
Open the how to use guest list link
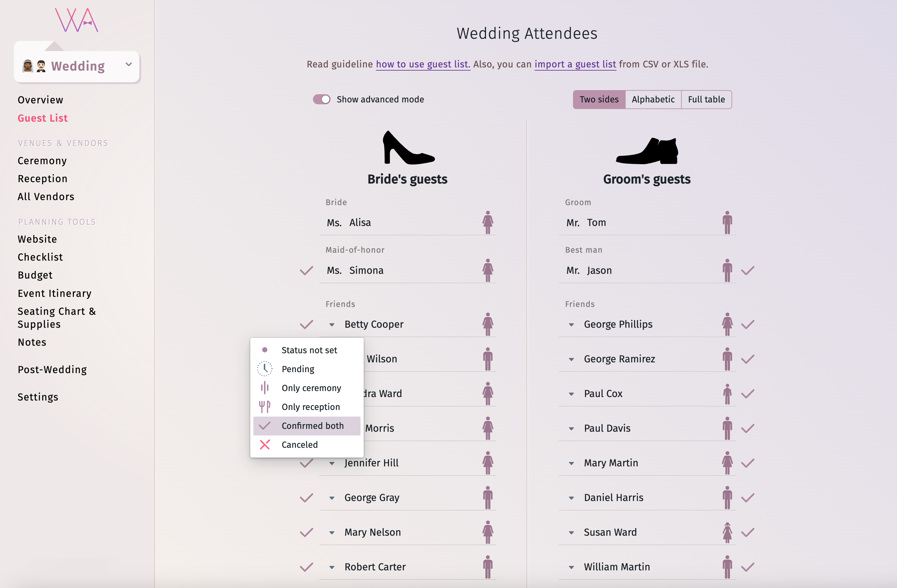tap(423, 64)
